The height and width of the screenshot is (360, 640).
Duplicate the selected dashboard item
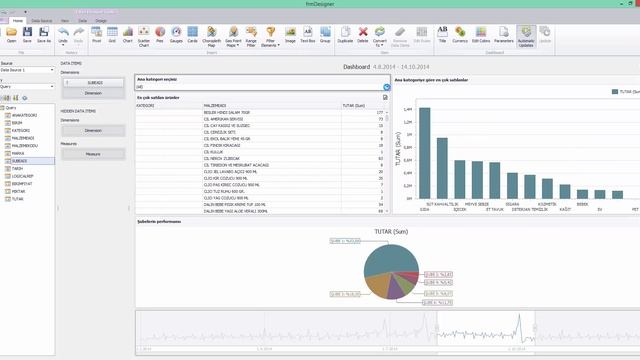[x=345, y=34]
